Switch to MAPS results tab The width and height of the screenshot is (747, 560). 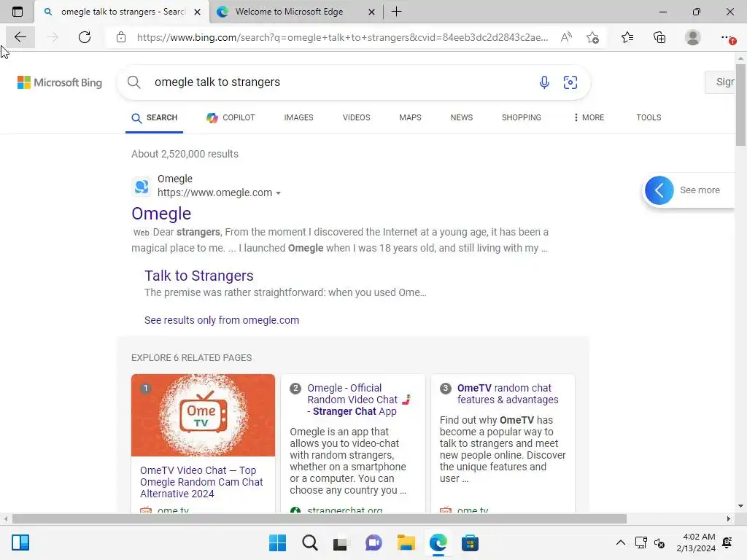tap(410, 117)
